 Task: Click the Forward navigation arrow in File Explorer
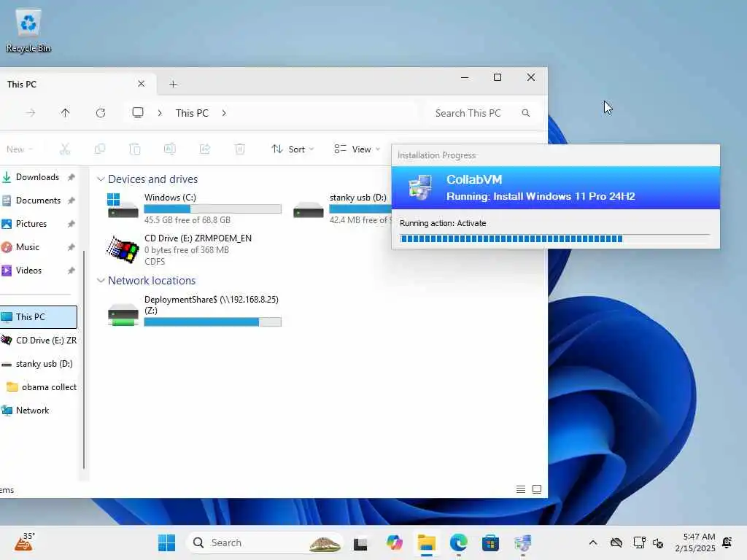tap(31, 113)
